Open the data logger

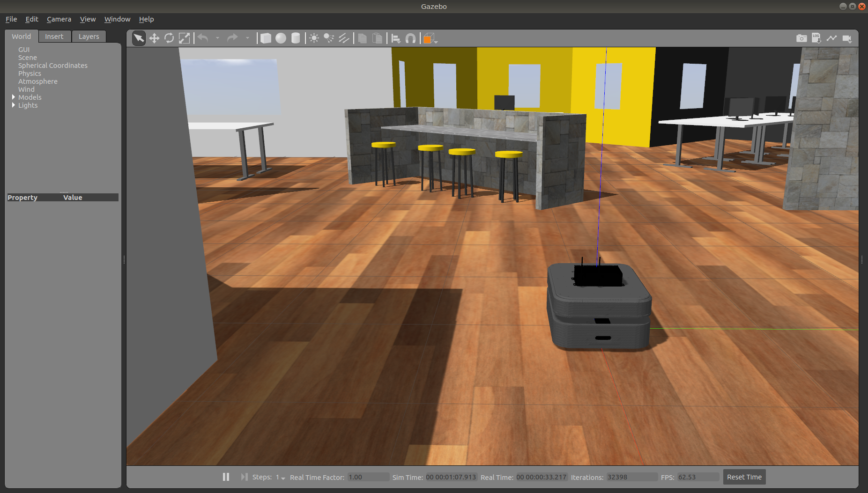pos(816,38)
